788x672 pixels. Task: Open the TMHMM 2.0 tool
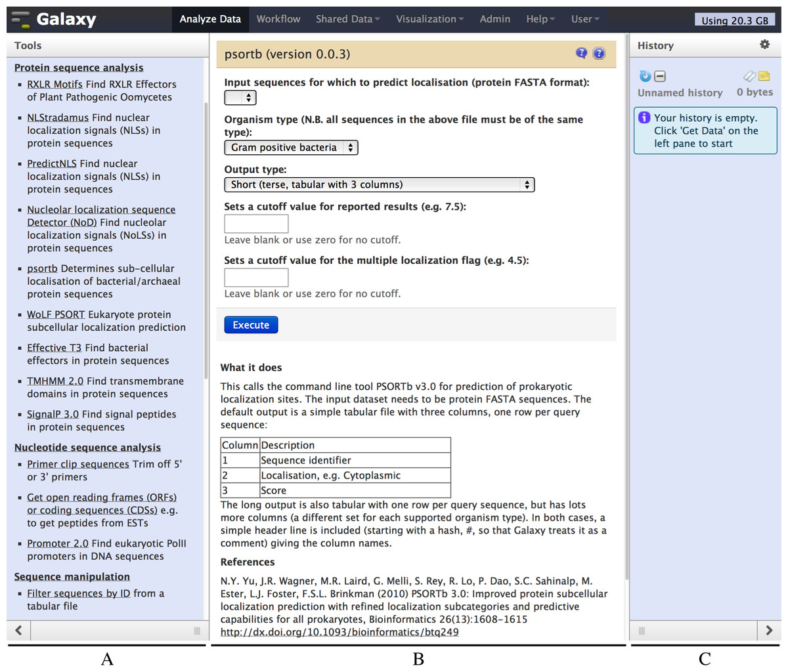point(55,381)
